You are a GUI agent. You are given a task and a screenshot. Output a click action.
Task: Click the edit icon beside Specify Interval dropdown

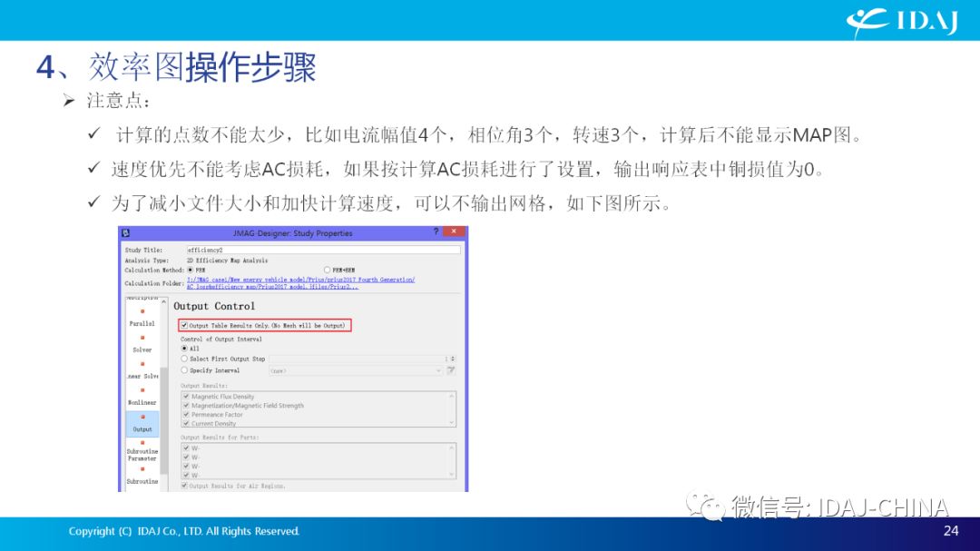pos(451,371)
